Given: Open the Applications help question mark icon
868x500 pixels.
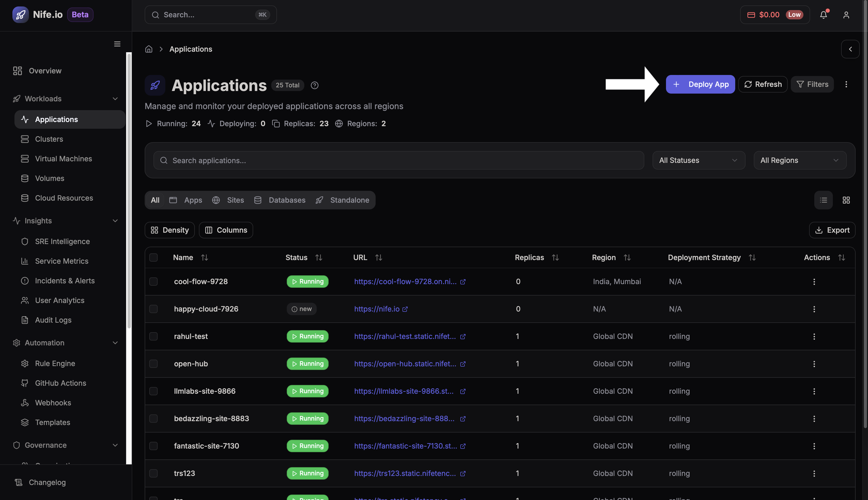Looking at the screenshot, I should pos(315,85).
